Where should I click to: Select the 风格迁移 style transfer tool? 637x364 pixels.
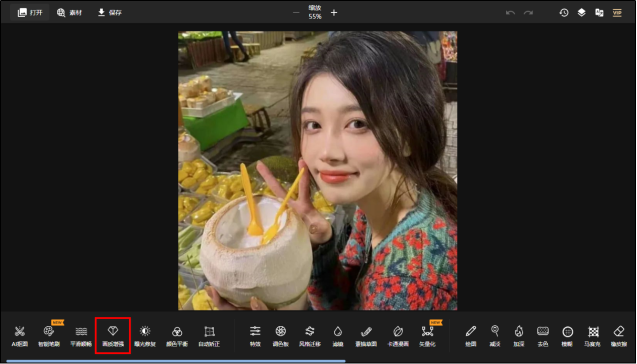pos(310,335)
